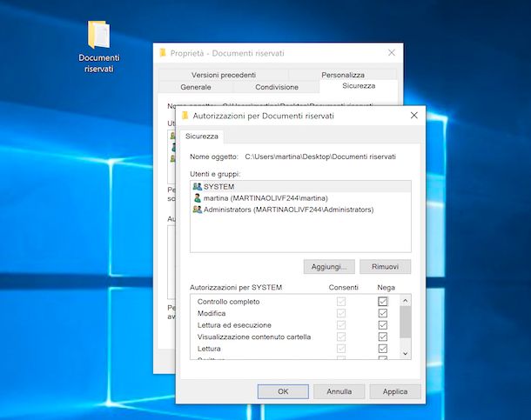531x420 pixels.
Task: Click the Aggiungi... button
Action: (329, 266)
